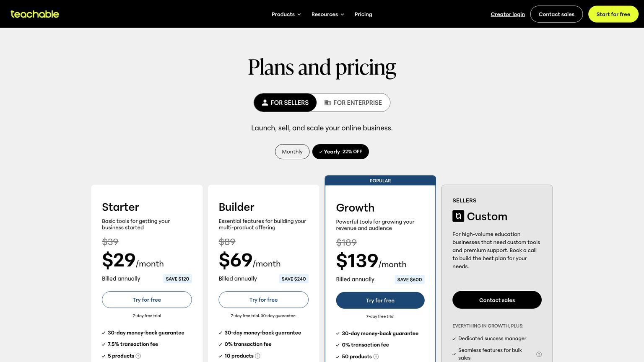Viewport: 644px width, 362px height.
Task: Open the Creator login link
Action: (507, 14)
